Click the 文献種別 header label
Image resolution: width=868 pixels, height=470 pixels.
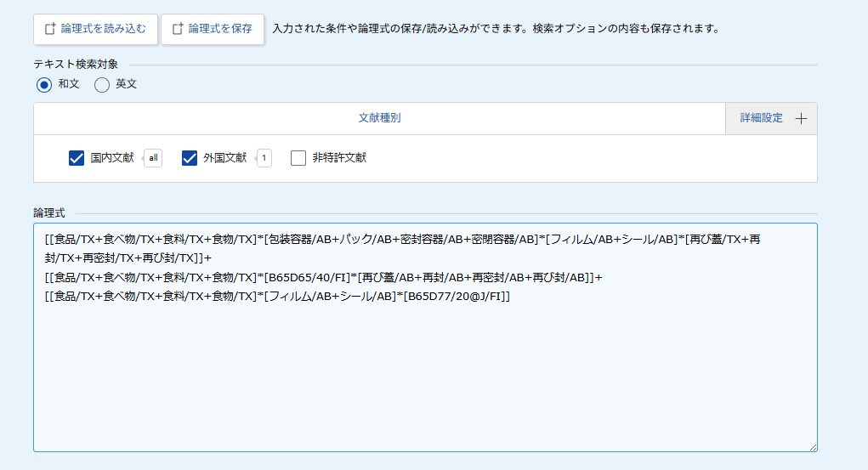[x=379, y=118]
